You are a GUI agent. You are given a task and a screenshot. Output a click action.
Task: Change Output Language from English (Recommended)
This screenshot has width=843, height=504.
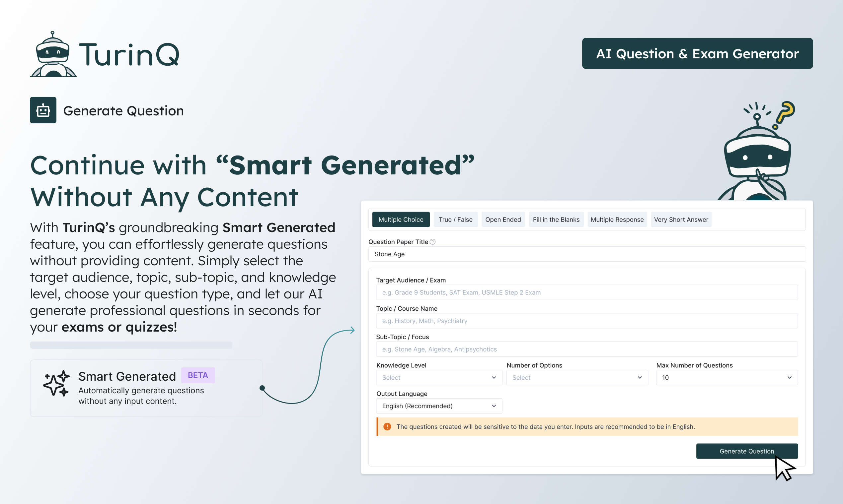pos(438,406)
